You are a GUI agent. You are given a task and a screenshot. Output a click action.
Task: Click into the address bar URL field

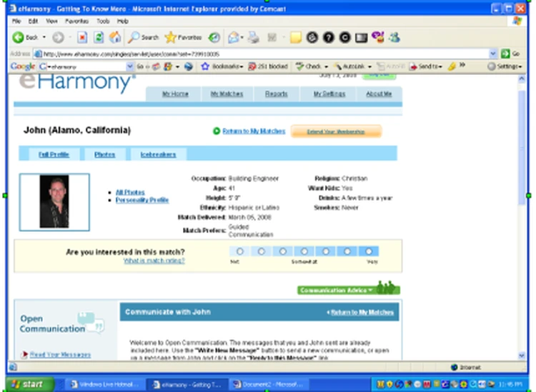click(262, 54)
